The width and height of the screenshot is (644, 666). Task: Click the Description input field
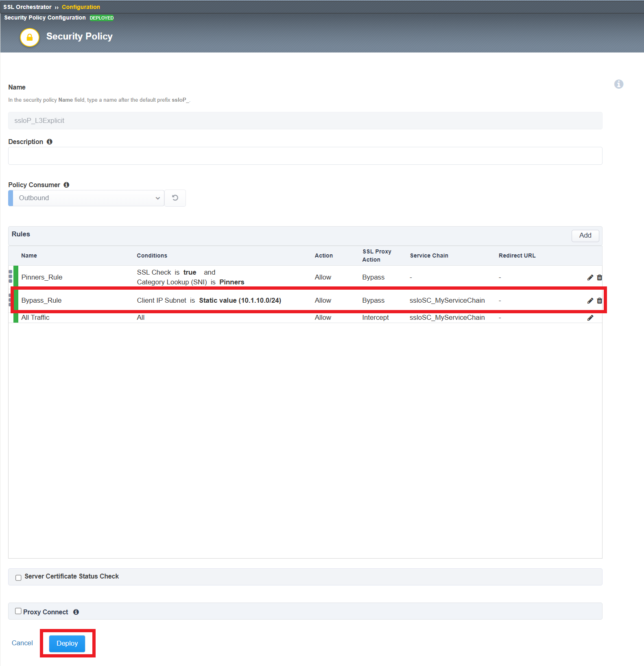pyautogui.click(x=305, y=156)
